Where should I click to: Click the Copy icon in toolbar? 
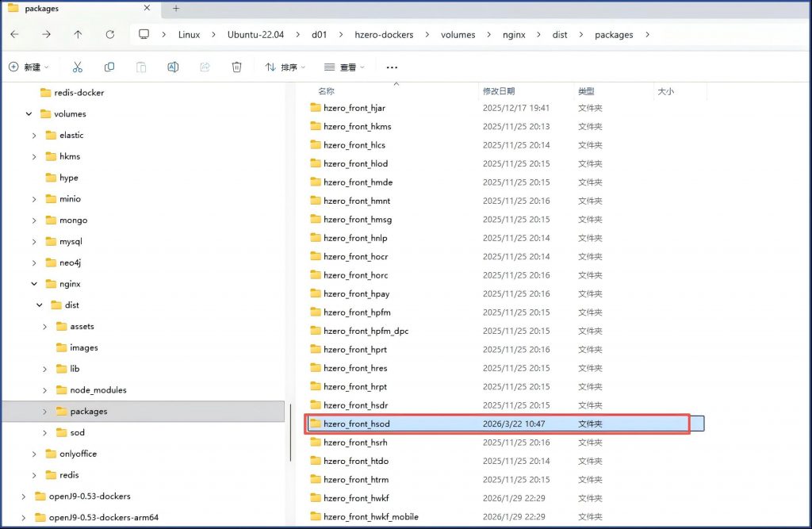click(x=109, y=67)
